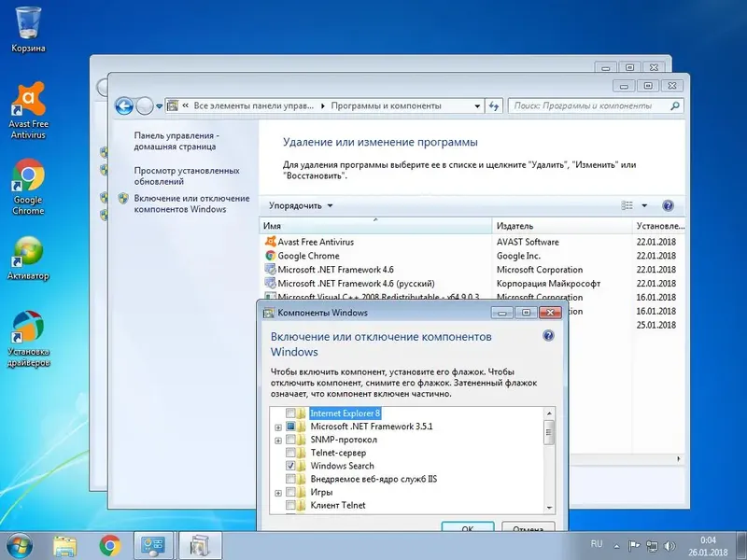The image size is (747, 560).
Task: Open the view options dropdown arrow
Action: point(644,205)
